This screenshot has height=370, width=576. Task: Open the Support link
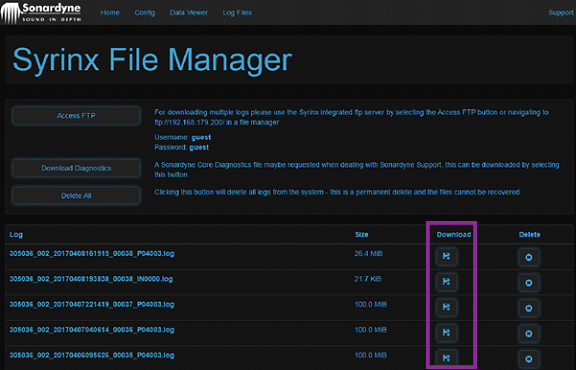point(561,12)
